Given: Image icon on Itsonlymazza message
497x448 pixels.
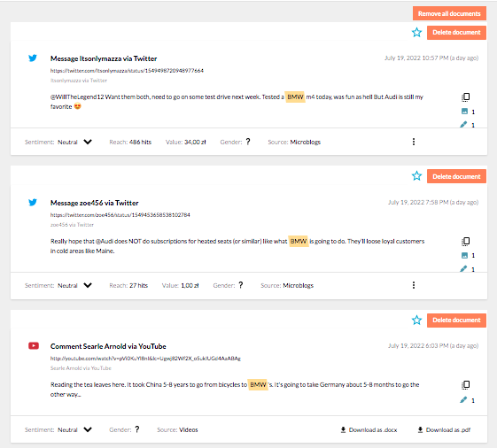Looking at the screenshot, I should tap(465, 112).
